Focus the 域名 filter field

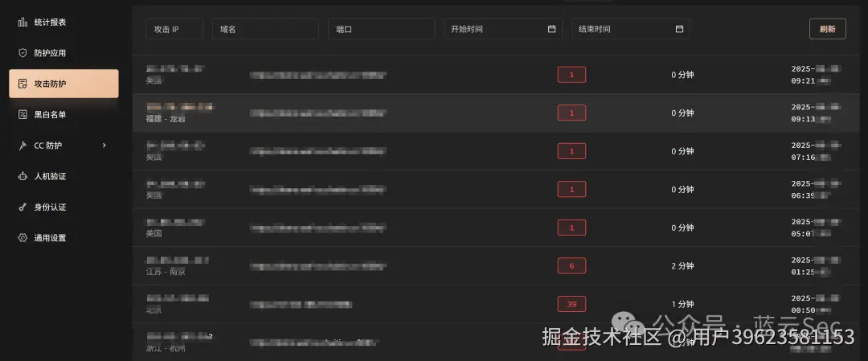[x=266, y=29]
